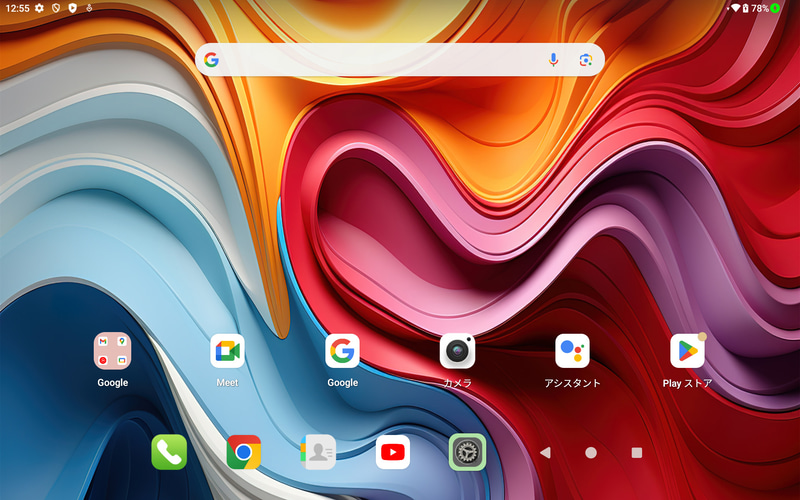
Task: Open the Google app icon
Action: tap(342, 351)
